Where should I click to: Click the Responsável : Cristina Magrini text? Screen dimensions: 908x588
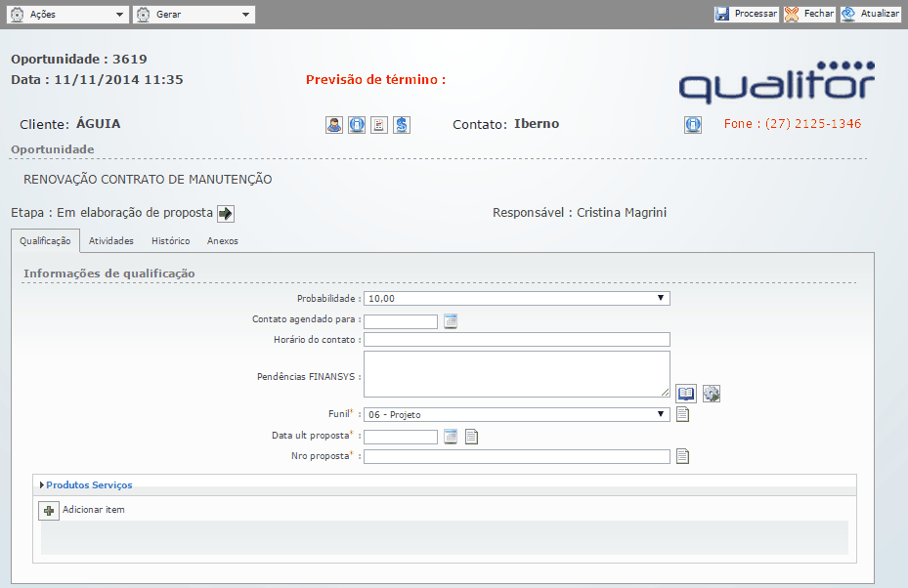click(580, 213)
